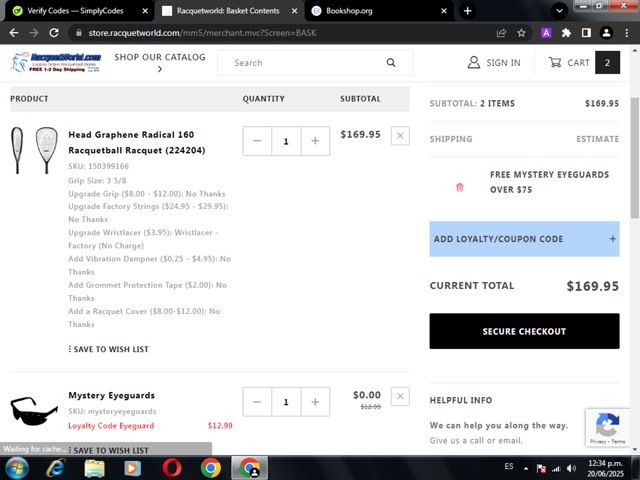This screenshot has height=480, width=640.
Task: Open the purple A extension icon
Action: coord(546,33)
